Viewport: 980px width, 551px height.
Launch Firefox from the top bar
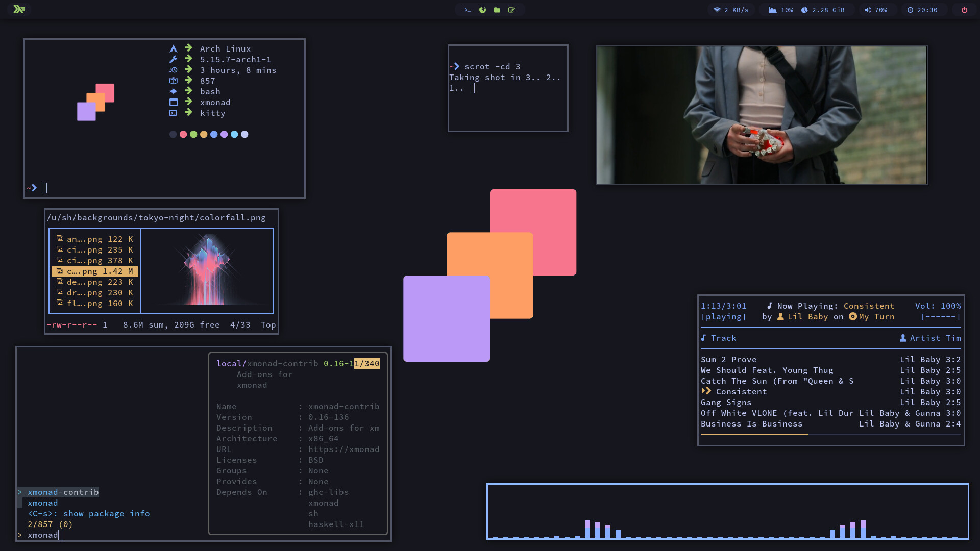pyautogui.click(x=482, y=9)
